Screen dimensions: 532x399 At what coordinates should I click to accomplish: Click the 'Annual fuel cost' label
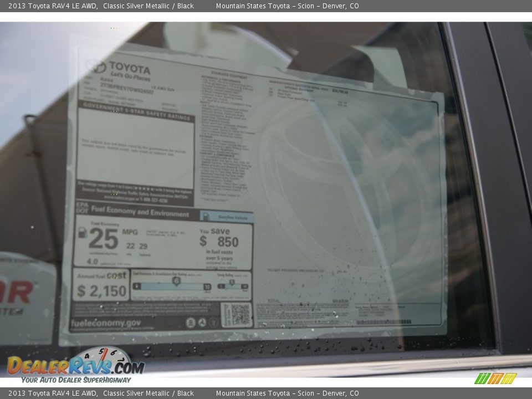(x=101, y=276)
